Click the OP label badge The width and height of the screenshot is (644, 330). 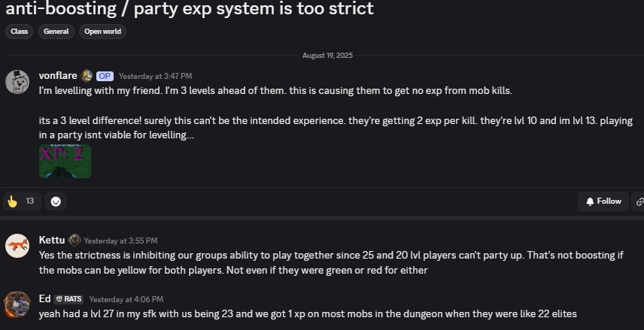pos(105,76)
